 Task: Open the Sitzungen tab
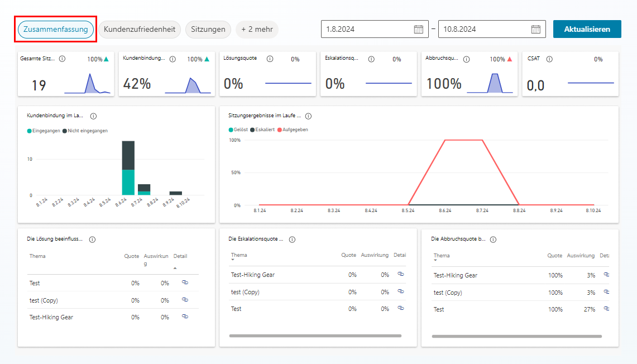[208, 30]
